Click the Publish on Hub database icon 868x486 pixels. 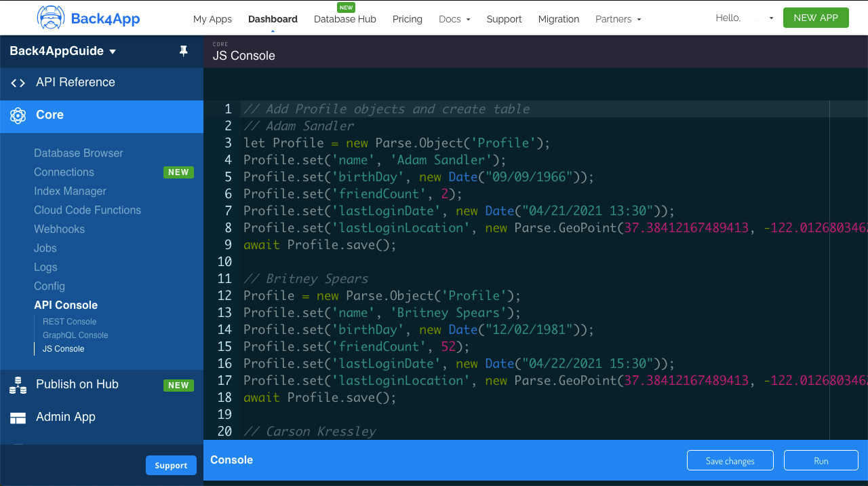(18, 386)
